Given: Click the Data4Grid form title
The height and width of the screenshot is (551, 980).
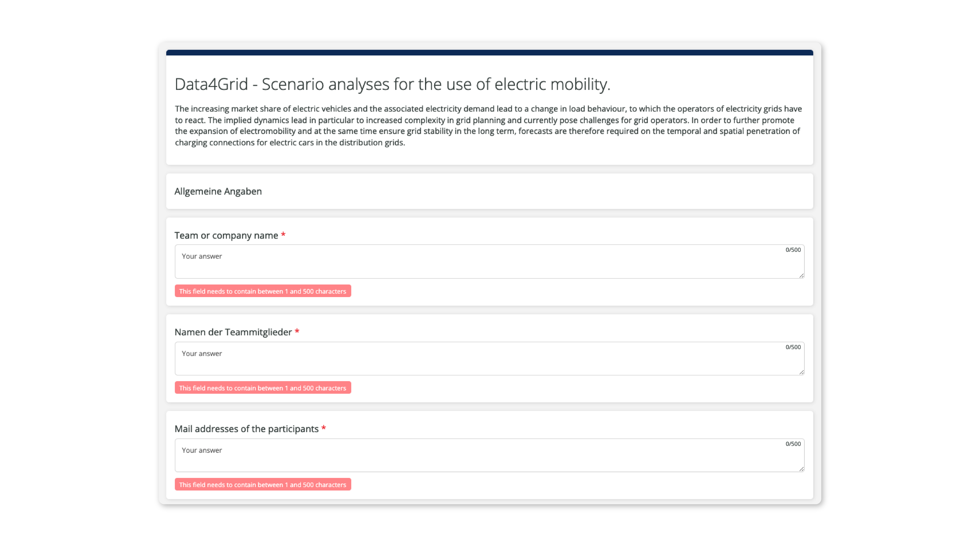Looking at the screenshot, I should coord(392,84).
